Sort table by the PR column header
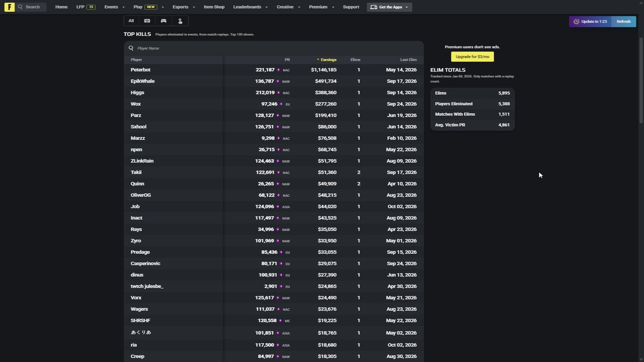 click(287, 60)
